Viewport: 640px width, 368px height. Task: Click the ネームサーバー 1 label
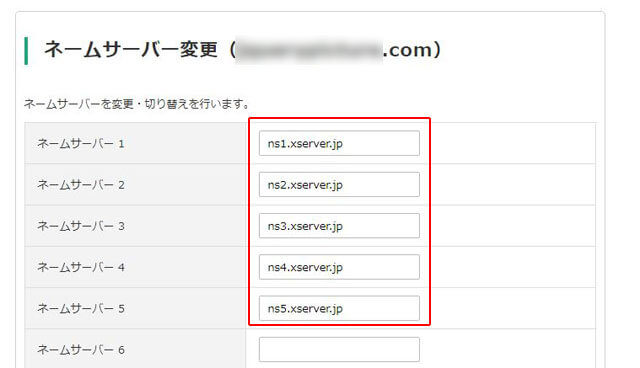(81, 144)
